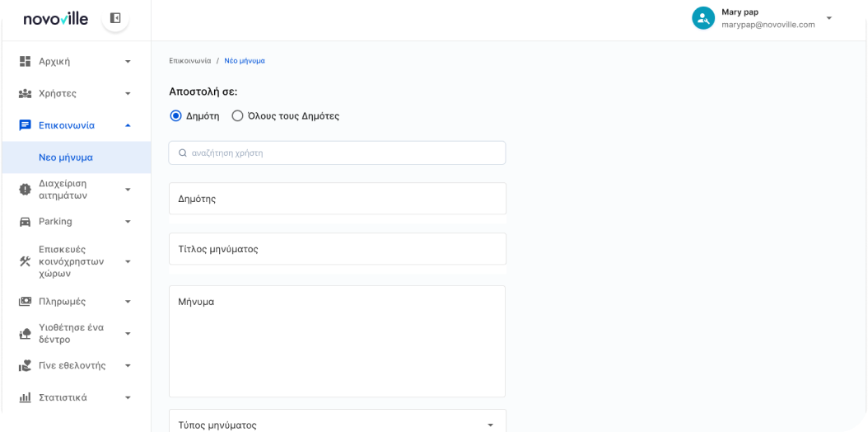Expand the Διαχείριση αιτημάτων menu arrow
The height and width of the screenshot is (432, 868).
128,190
